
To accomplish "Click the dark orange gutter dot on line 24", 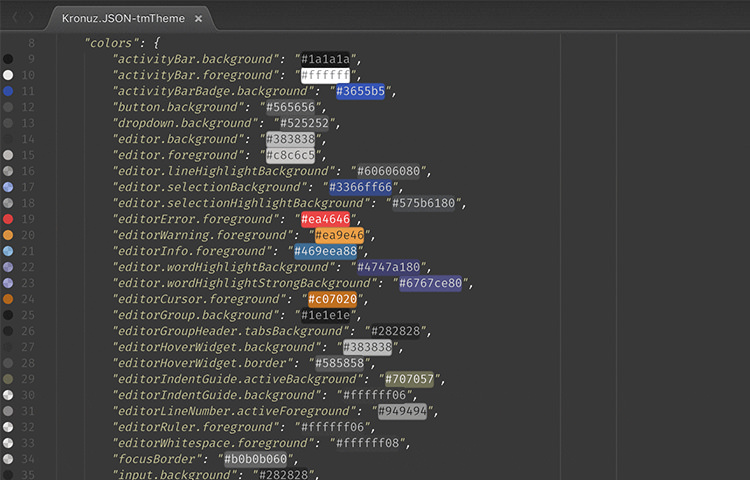I will [8, 299].
